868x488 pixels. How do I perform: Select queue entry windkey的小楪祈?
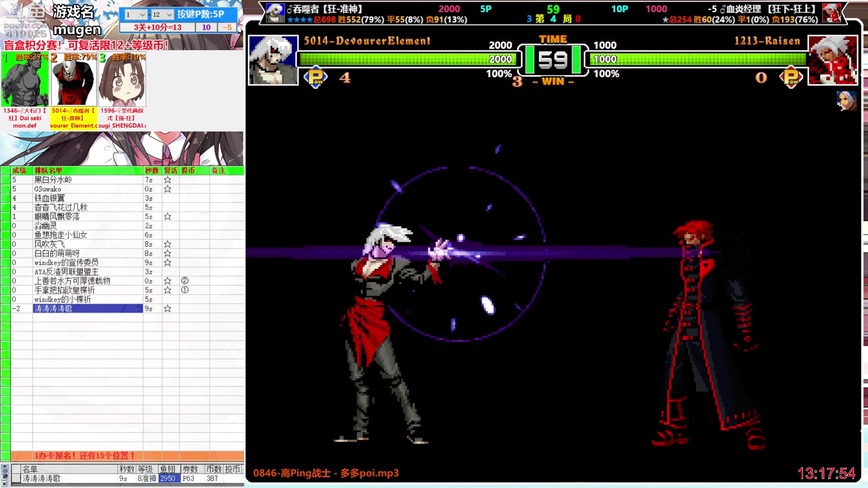88,299
